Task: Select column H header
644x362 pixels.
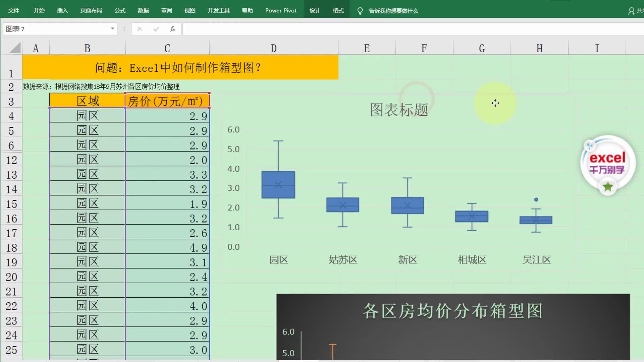Action: coord(539,48)
